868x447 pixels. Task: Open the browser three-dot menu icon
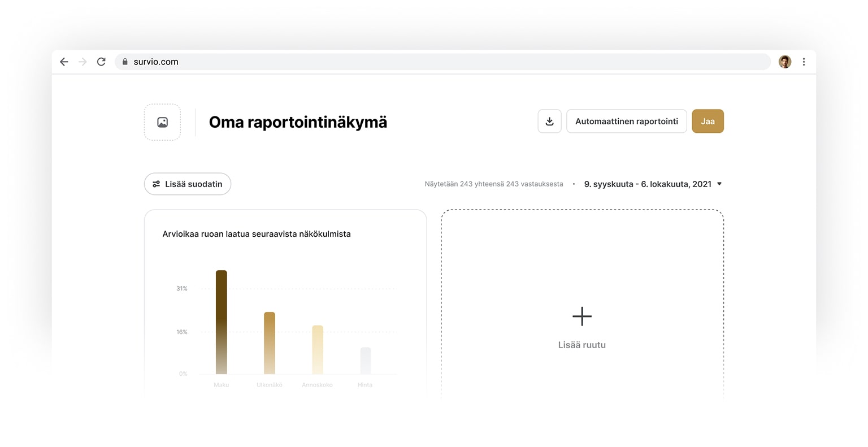804,62
